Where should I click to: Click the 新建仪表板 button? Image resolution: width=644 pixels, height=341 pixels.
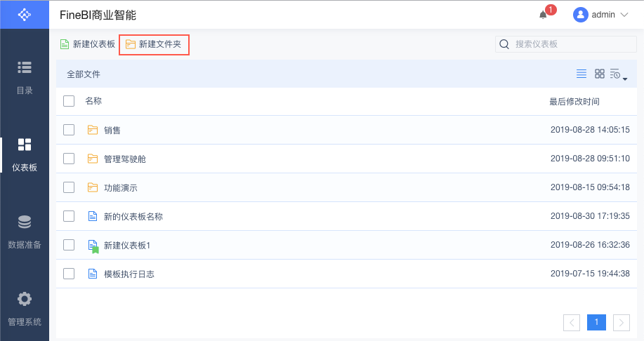coord(88,44)
